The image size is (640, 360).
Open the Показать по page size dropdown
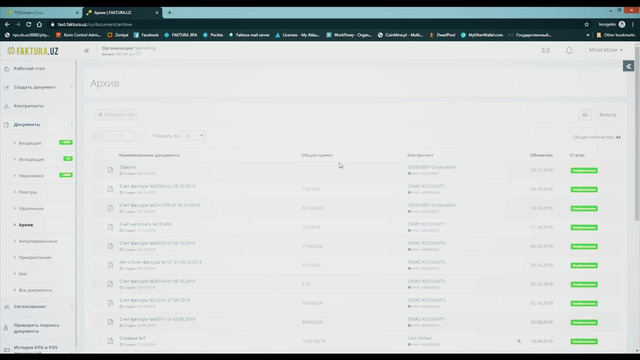pos(193,136)
